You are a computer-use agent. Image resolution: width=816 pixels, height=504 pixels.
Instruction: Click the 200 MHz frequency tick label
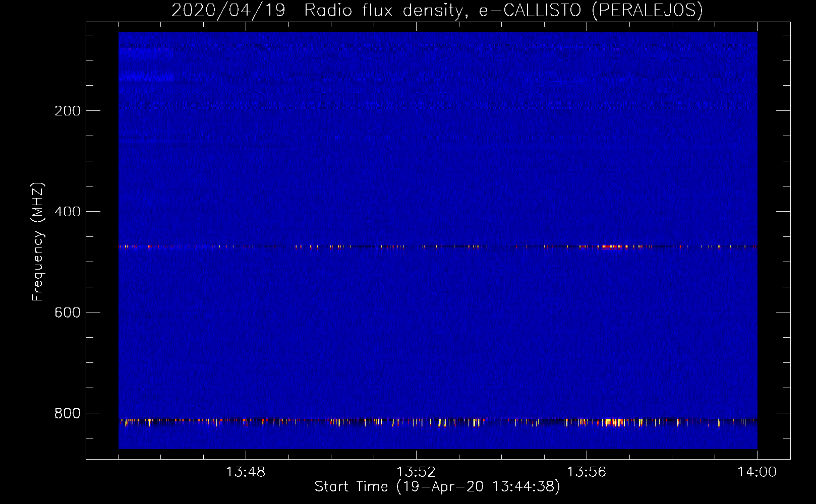point(68,111)
